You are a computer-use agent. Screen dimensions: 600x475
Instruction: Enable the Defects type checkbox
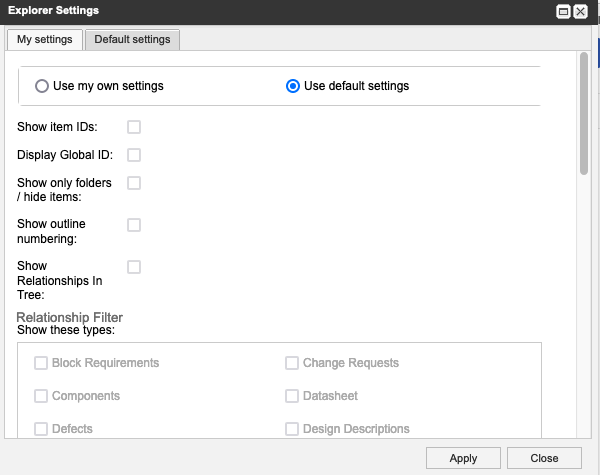[42, 429]
